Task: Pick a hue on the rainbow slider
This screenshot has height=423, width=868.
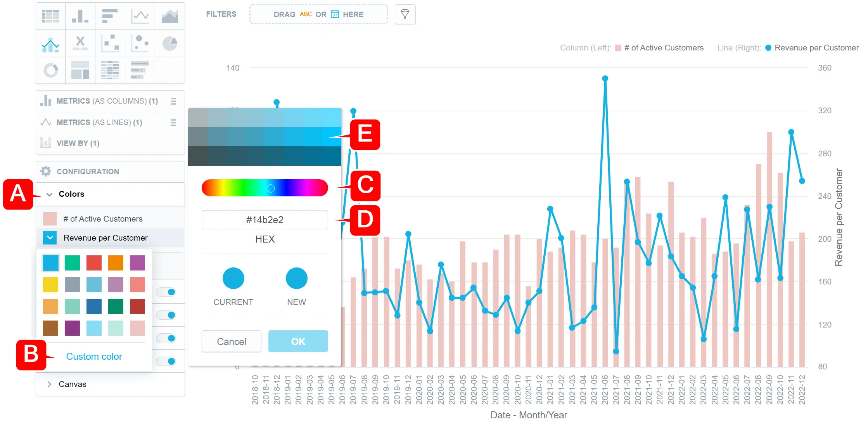Action: [265, 188]
